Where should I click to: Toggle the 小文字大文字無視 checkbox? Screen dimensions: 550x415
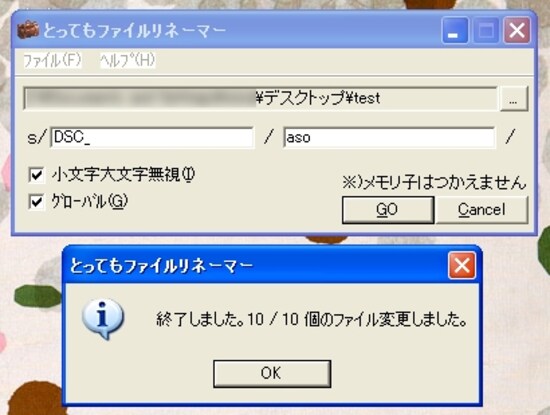coord(36,175)
